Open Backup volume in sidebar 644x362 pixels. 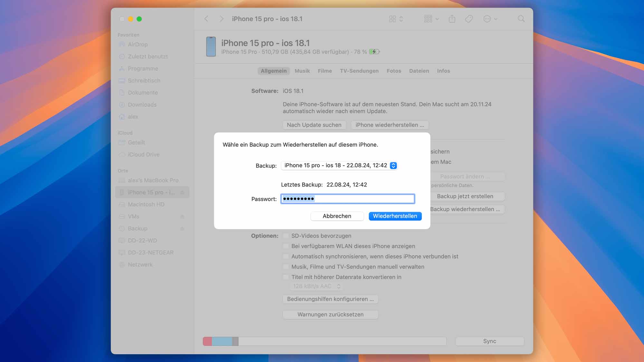(137, 228)
